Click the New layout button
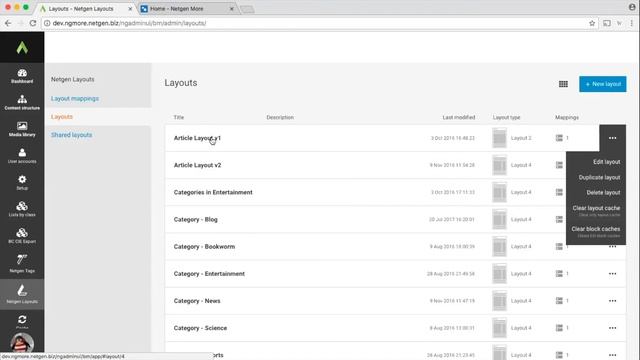 click(602, 84)
